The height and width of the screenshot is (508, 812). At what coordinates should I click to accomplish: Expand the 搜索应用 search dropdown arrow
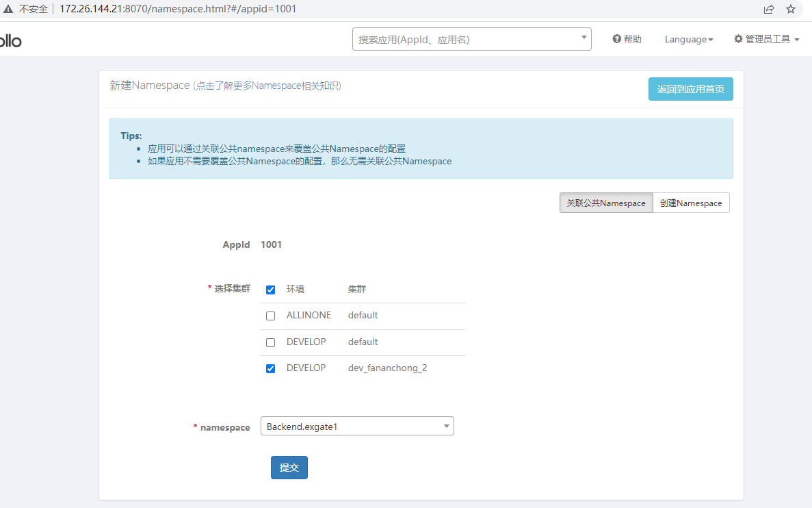(x=582, y=38)
